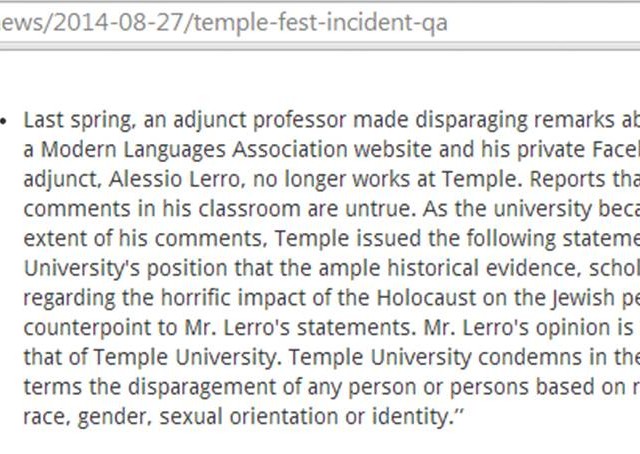Place cursor on '2014-08-27' in the URL
The width and height of the screenshot is (640, 454).
point(118,22)
